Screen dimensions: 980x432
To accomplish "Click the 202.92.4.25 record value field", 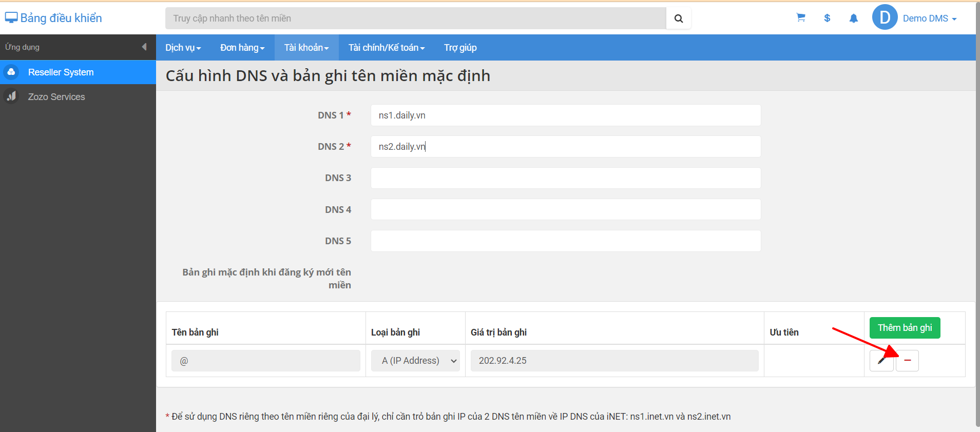I will 614,361.
